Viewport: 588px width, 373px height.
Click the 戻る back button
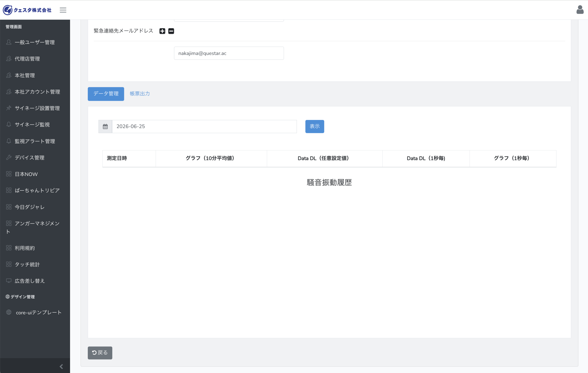point(100,353)
